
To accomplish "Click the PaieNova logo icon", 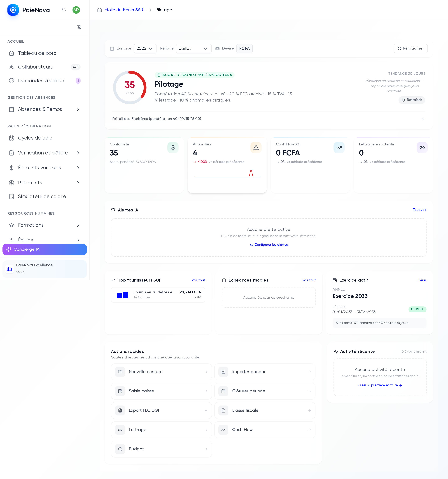I will click(13, 10).
